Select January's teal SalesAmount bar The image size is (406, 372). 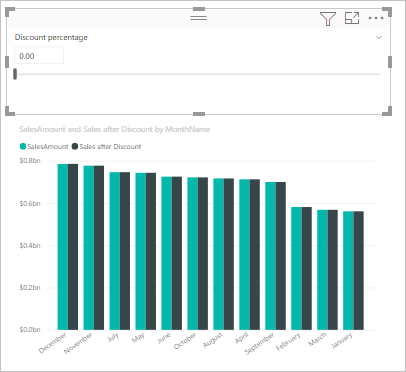point(349,271)
